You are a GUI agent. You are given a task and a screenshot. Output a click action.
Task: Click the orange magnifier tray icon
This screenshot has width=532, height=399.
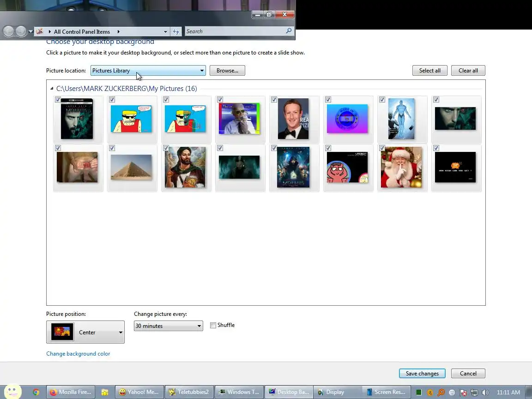click(441, 393)
